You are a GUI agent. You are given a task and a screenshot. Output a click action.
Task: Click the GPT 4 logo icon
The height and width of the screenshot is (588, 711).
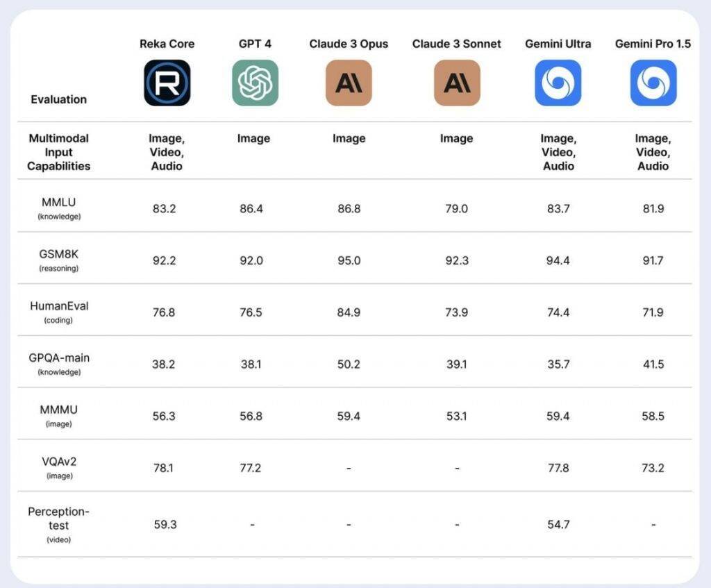click(x=255, y=83)
